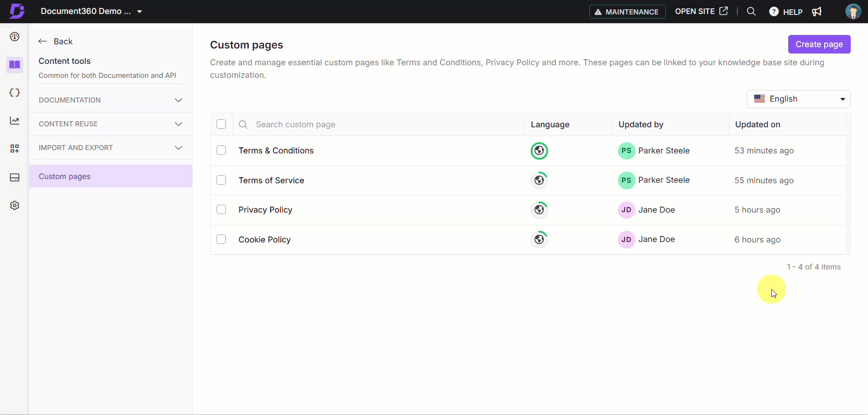Image resolution: width=868 pixels, height=415 pixels.
Task: Click the Create page button
Action: tap(819, 44)
